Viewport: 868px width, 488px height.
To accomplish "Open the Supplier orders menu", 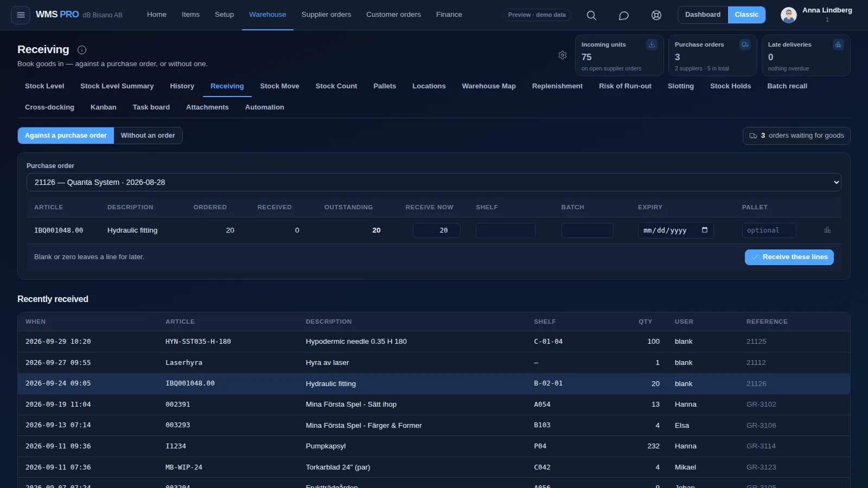I will click(326, 15).
